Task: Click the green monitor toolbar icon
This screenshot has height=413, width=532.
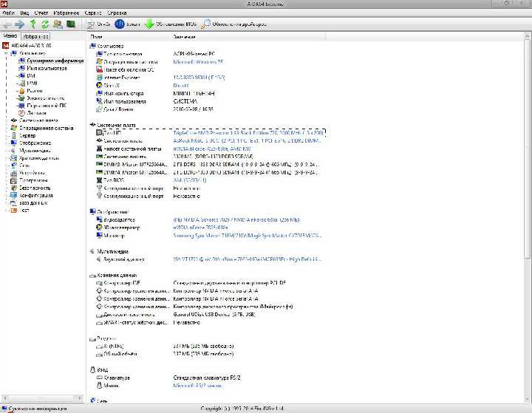Action: [x=71, y=24]
